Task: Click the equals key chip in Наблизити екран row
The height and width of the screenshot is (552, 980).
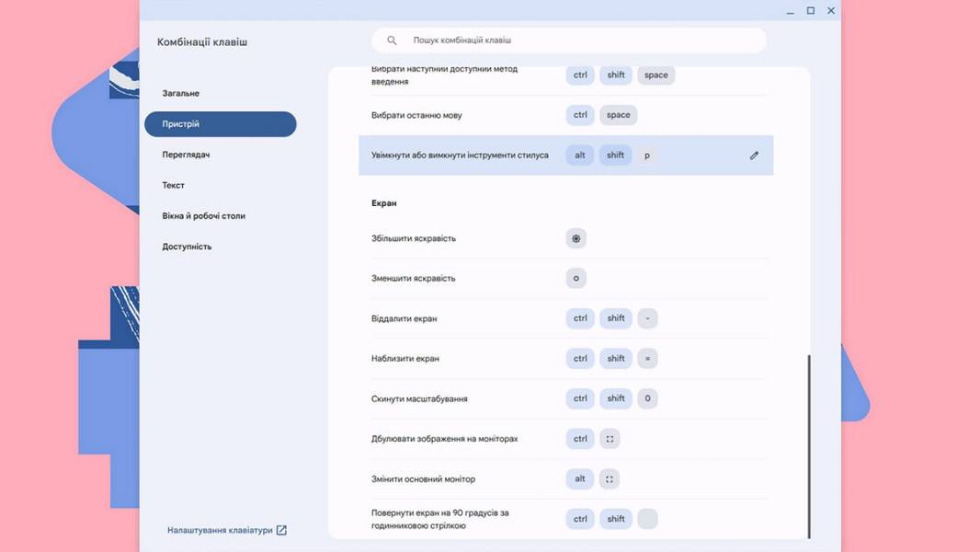Action: [647, 358]
